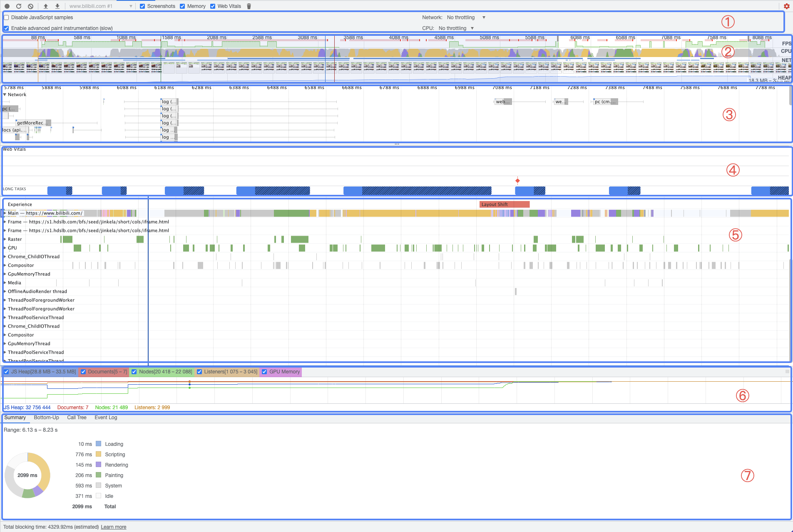Click the save profile download icon

click(57, 6)
